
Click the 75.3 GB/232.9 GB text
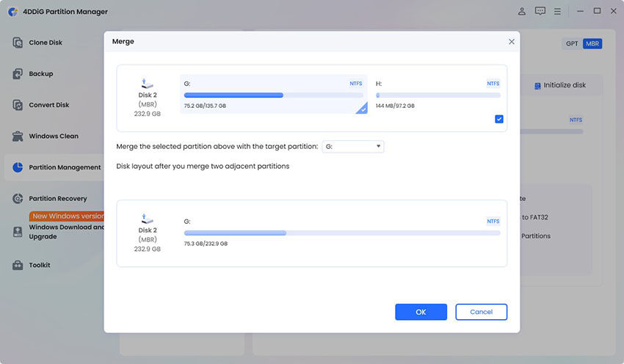(x=206, y=244)
